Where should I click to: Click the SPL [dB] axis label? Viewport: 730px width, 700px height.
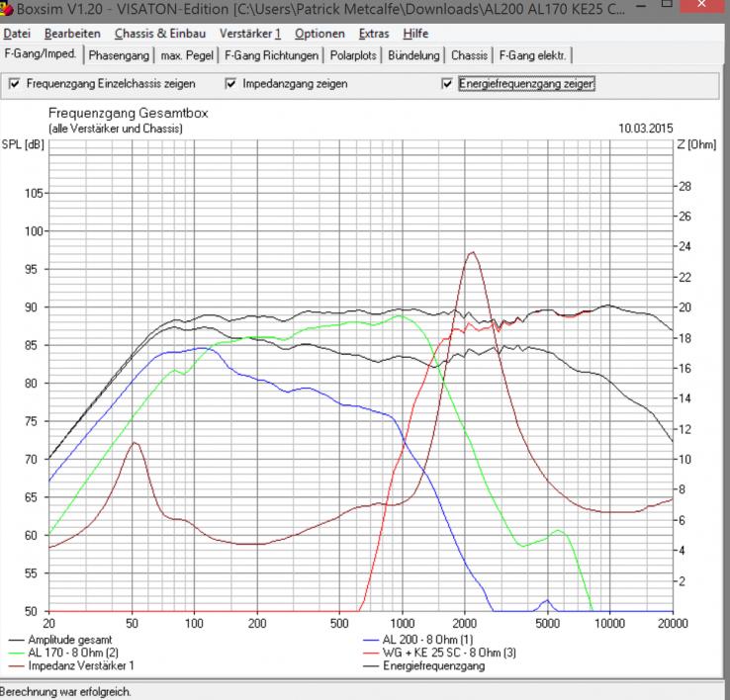pos(23,144)
